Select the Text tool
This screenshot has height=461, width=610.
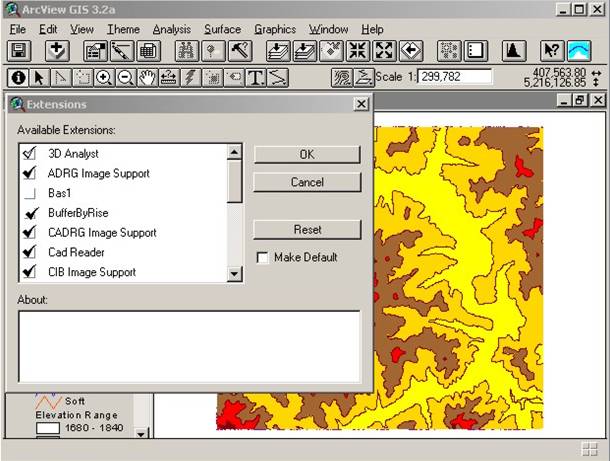[256, 77]
